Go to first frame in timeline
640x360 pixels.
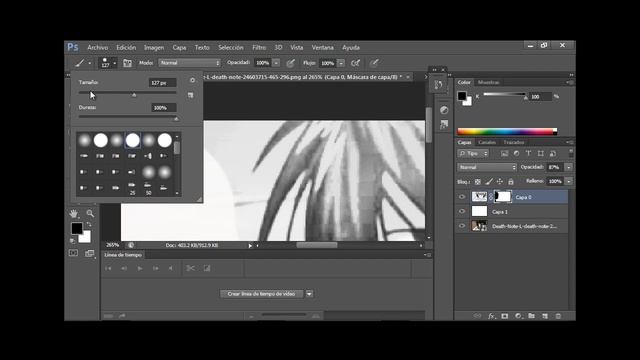pyautogui.click(x=108, y=268)
